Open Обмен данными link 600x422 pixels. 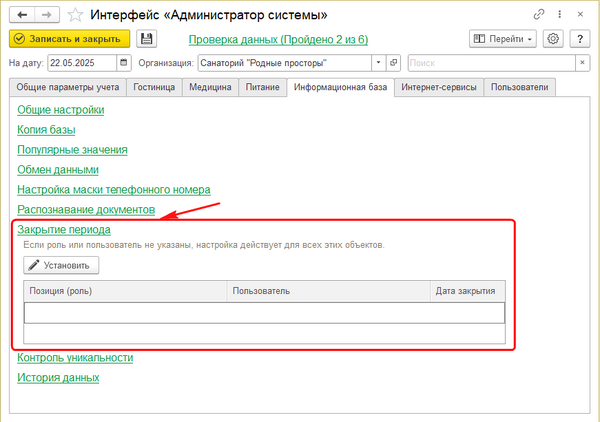[x=58, y=169]
